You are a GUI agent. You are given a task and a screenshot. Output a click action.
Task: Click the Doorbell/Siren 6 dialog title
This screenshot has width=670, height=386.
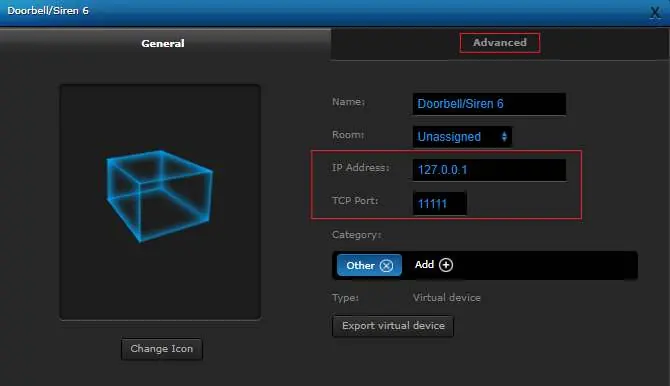click(x=48, y=11)
